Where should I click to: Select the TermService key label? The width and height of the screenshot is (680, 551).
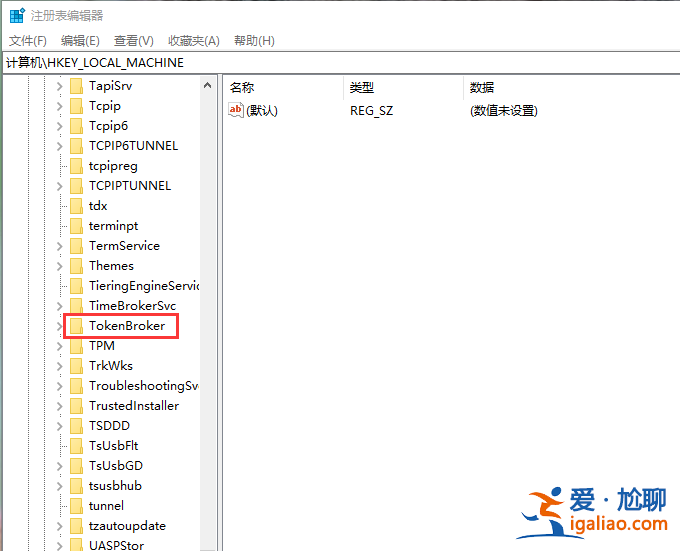coord(124,246)
